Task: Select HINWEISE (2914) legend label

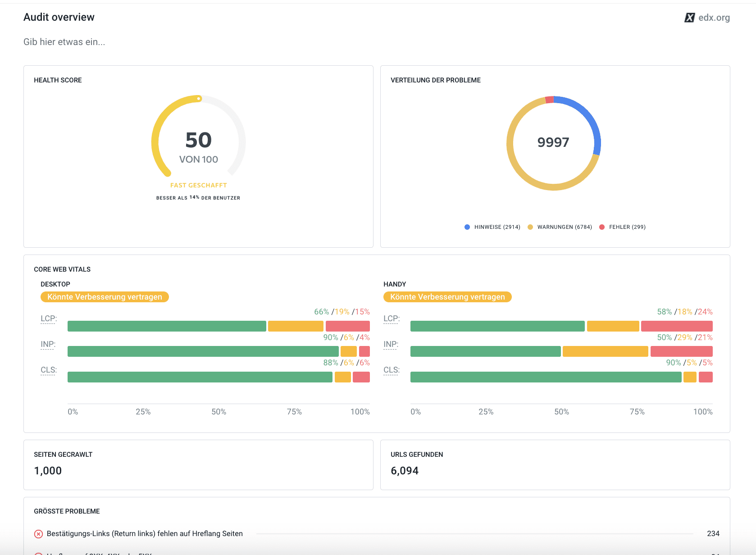Action: [x=497, y=227]
